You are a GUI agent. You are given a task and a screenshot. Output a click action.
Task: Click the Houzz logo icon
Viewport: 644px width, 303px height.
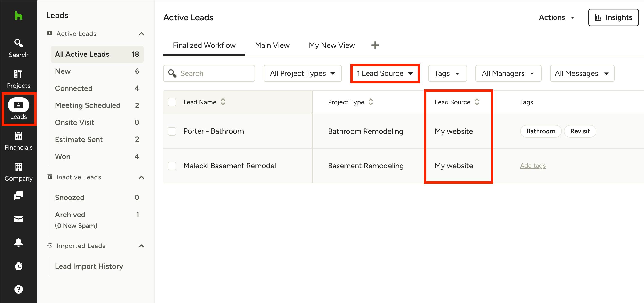[x=18, y=16]
